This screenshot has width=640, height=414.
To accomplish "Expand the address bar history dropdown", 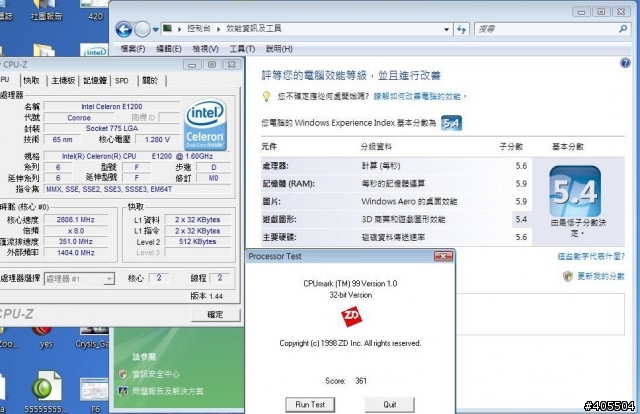I will pos(446,29).
